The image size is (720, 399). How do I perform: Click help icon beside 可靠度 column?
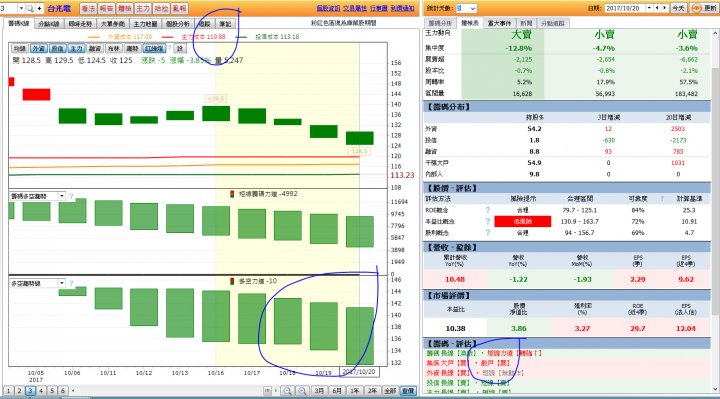tap(662, 198)
